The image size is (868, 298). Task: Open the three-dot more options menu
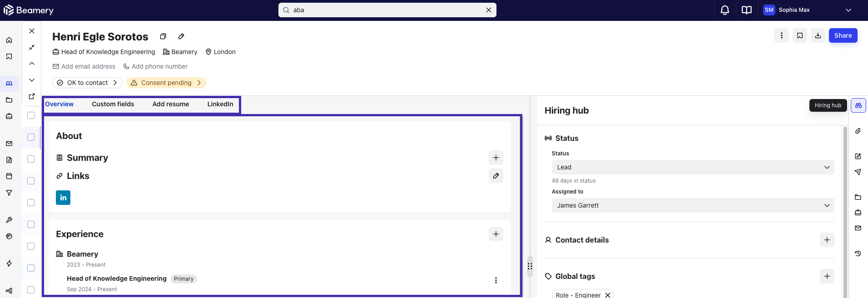click(x=782, y=35)
